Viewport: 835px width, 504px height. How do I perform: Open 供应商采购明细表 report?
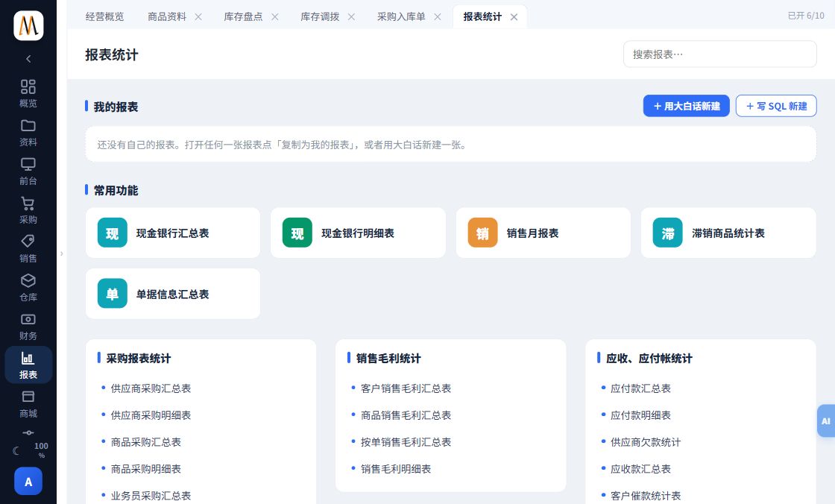click(x=151, y=415)
